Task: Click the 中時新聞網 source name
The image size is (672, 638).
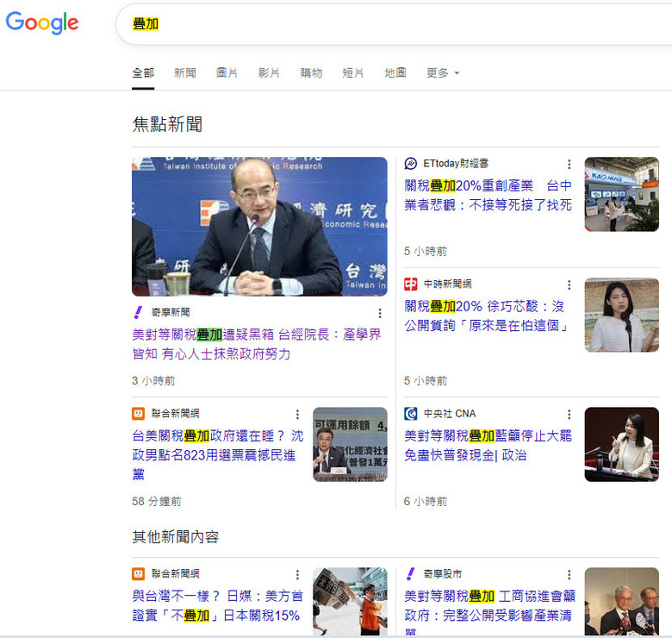Action: pos(447,284)
